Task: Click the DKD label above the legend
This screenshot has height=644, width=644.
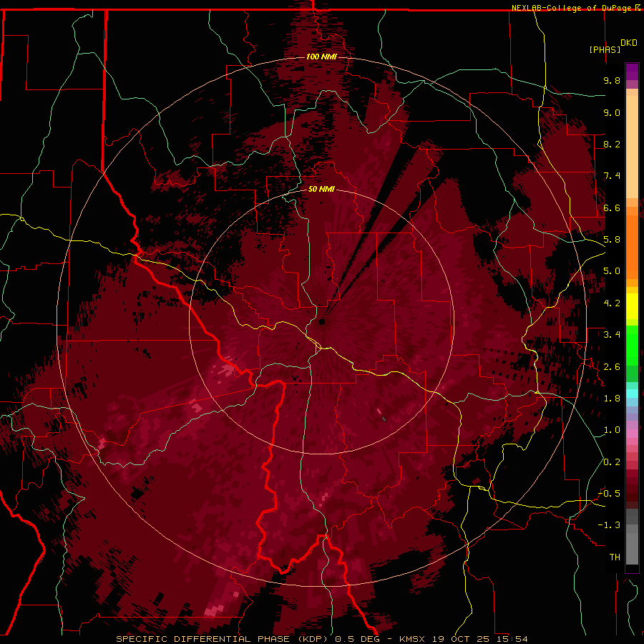Action: click(628, 43)
